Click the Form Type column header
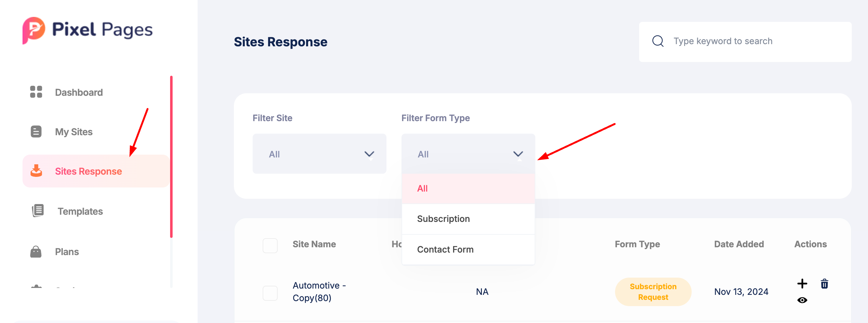The image size is (868, 323). tap(637, 244)
